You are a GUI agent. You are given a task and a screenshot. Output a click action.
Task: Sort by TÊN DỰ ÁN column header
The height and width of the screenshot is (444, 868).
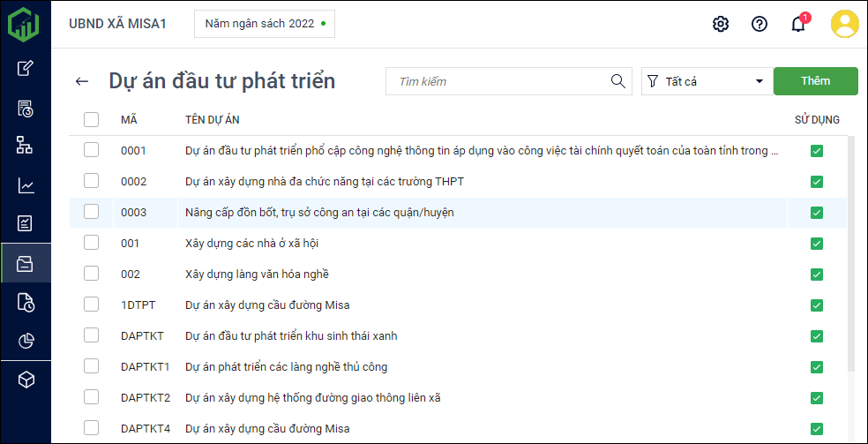(x=213, y=120)
